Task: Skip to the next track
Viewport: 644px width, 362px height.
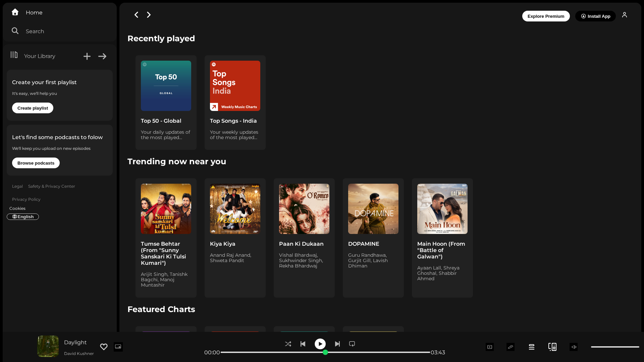Action: [x=337, y=344]
